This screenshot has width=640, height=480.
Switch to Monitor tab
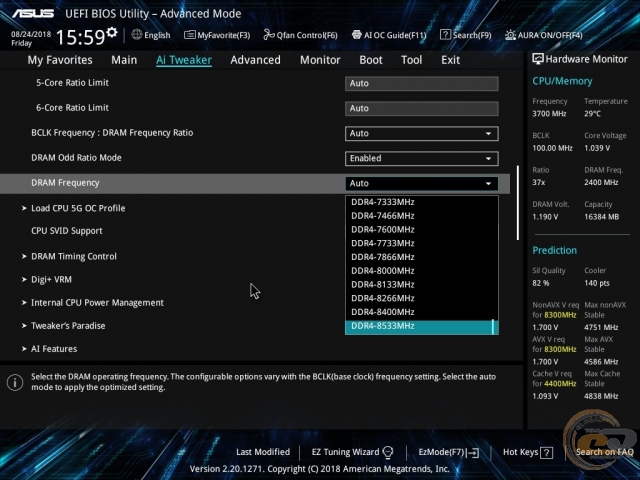(x=320, y=60)
